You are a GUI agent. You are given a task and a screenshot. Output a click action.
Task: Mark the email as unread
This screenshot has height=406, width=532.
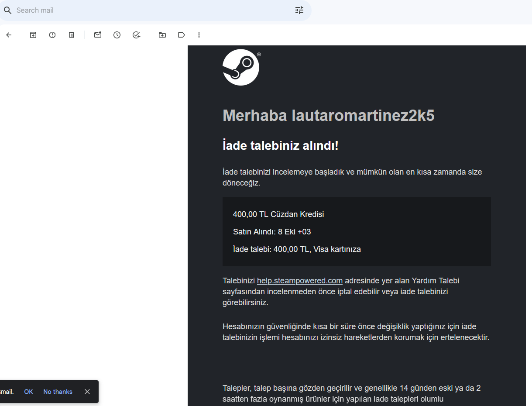(x=98, y=35)
